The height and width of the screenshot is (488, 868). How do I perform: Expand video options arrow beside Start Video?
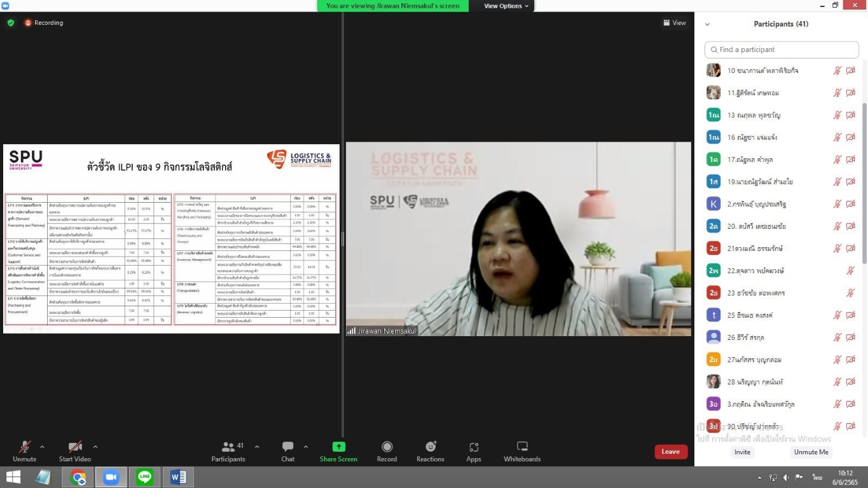coord(95,447)
